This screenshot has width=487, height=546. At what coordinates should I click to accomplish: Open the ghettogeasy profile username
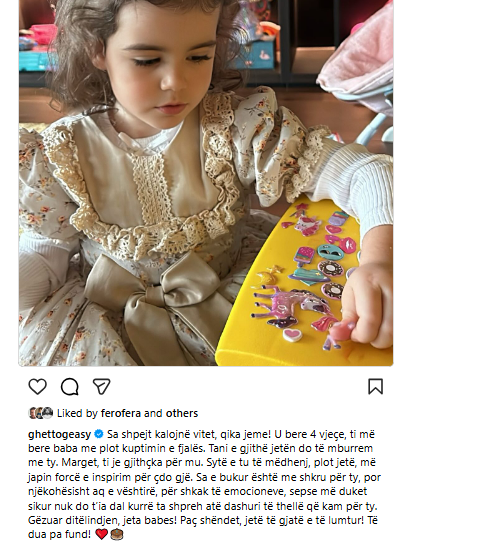pos(60,435)
